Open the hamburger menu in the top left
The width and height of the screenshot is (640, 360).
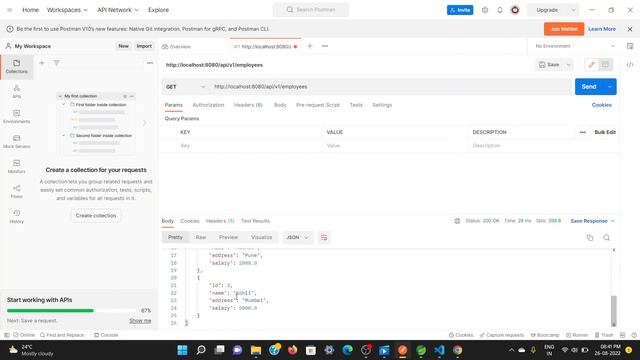click(x=9, y=10)
